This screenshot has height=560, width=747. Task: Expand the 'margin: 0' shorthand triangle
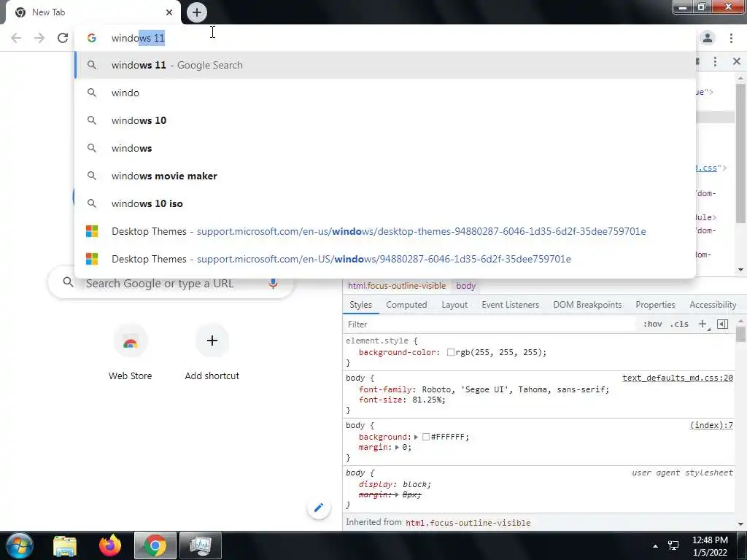pyautogui.click(x=397, y=448)
